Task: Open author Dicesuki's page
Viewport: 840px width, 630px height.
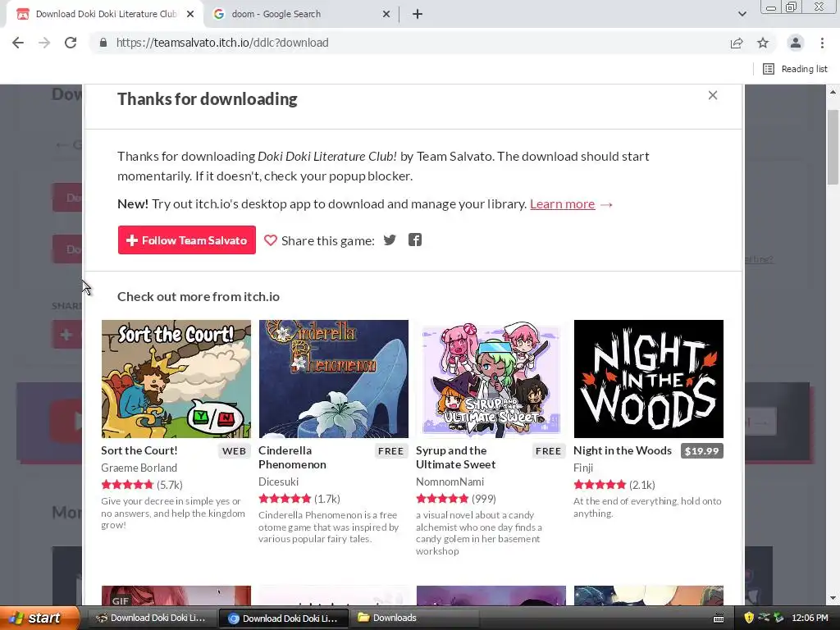Action: click(x=279, y=482)
